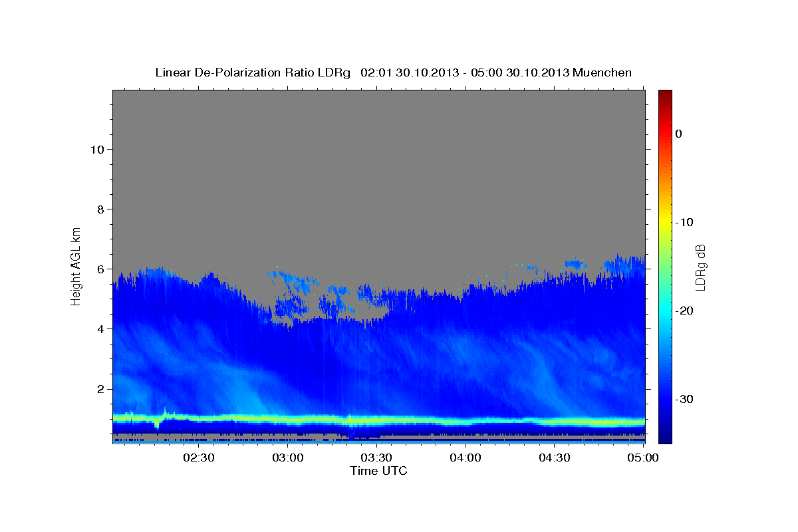Click the 04:00 time tick label
The image size is (798, 532).
(x=465, y=458)
